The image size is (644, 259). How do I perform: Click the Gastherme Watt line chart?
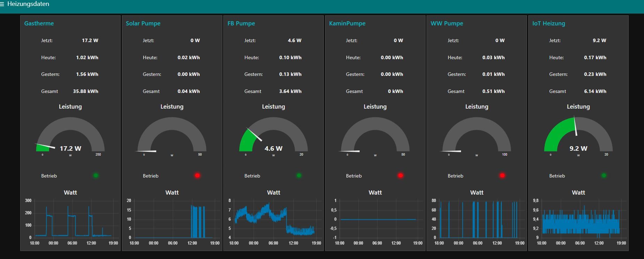tap(71, 222)
